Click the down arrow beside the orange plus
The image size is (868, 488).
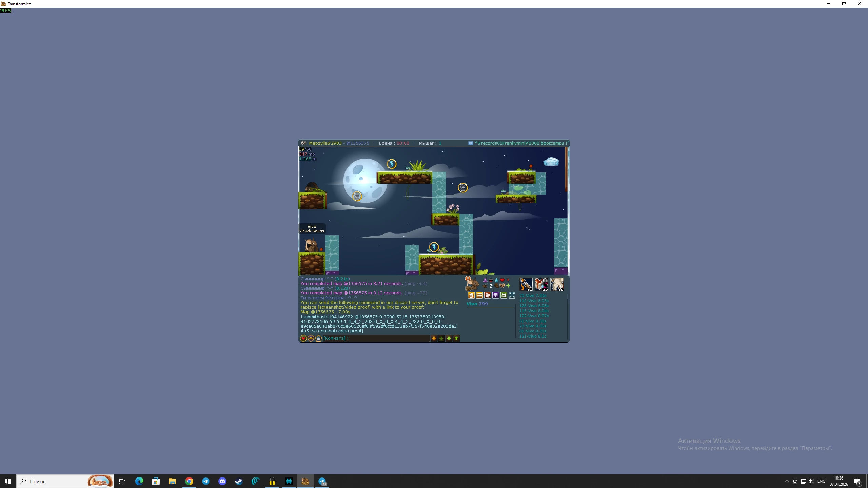[441, 338]
